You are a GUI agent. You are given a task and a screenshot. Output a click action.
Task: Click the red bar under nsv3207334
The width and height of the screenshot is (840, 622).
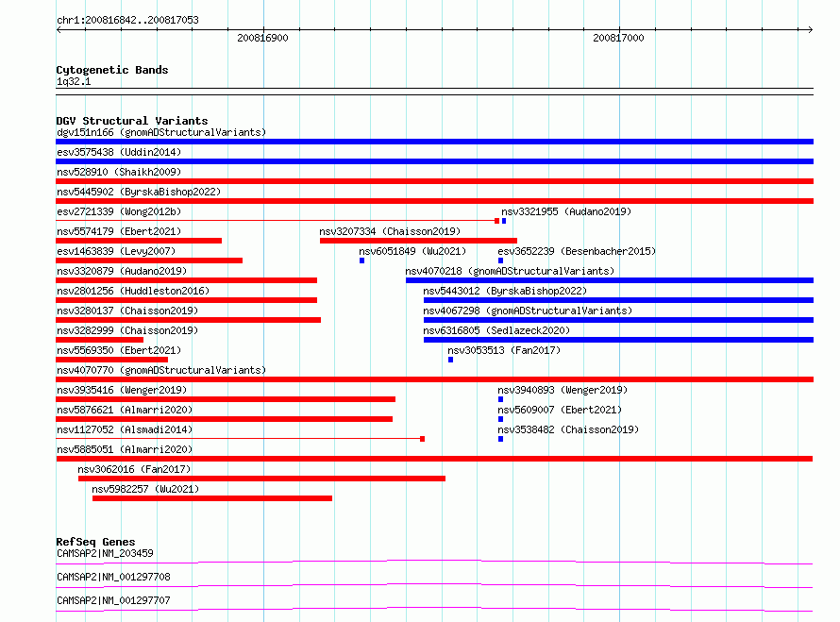point(418,241)
